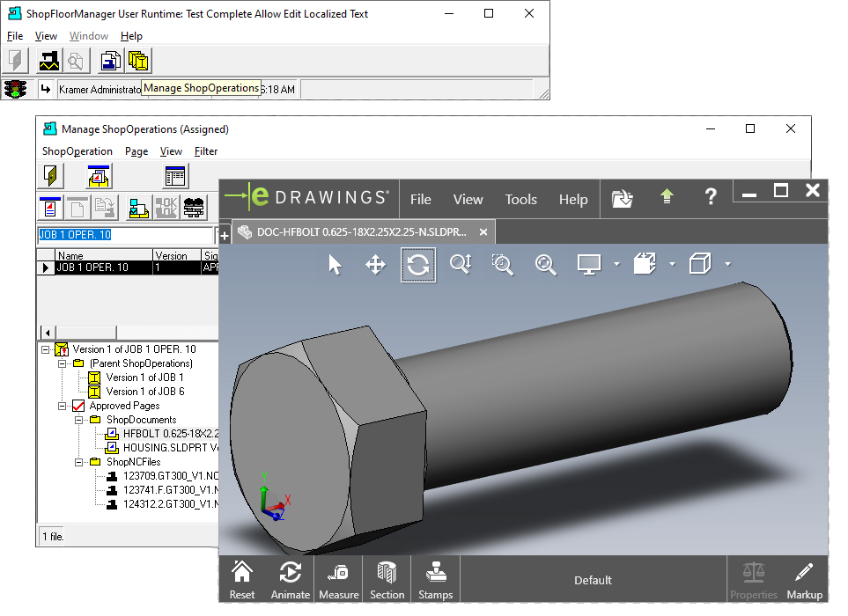Click the monitor display icon in eDrawings toolbar
The width and height of the screenshot is (848, 616).
coord(588,265)
